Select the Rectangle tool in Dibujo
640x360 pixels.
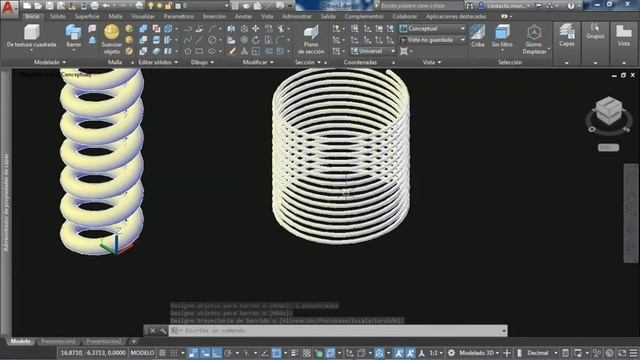[199, 51]
